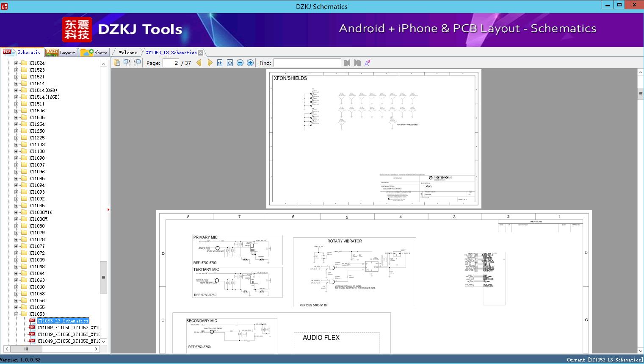Viewport: 644px width, 364px height.
Task: Click the DZKJ logo in the banner
Action: [x=77, y=30]
